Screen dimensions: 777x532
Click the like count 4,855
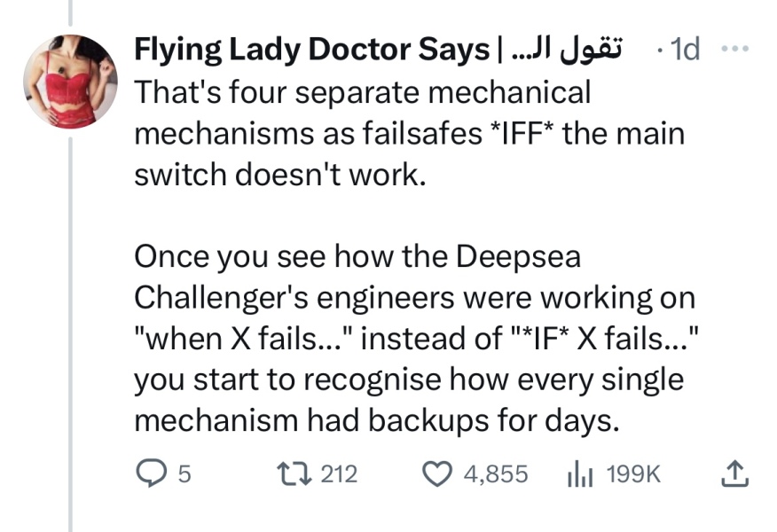coord(496,474)
